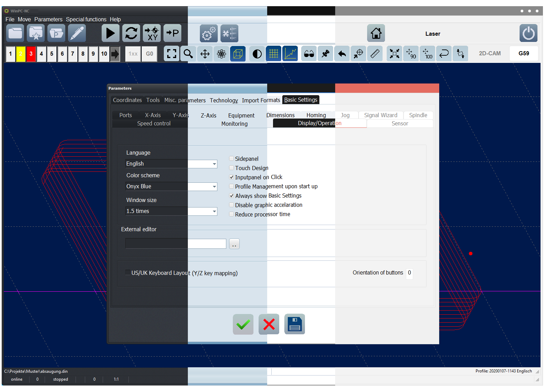Open the Language English dropdown
The width and height of the screenshot is (545, 392).
171,164
